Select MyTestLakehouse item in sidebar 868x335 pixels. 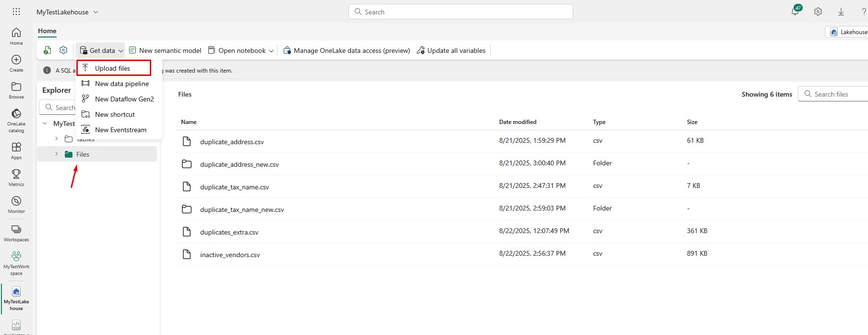coord(16,298)
